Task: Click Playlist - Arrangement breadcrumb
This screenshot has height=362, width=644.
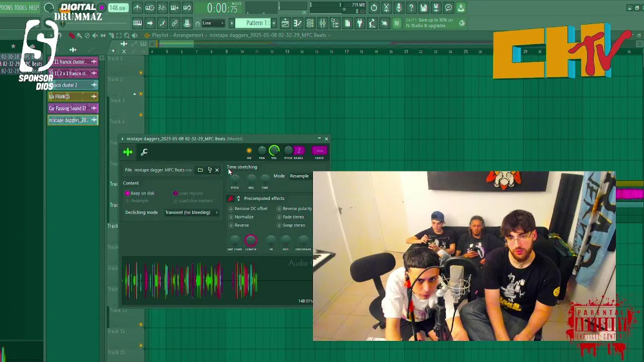Action: click(178, 35)
